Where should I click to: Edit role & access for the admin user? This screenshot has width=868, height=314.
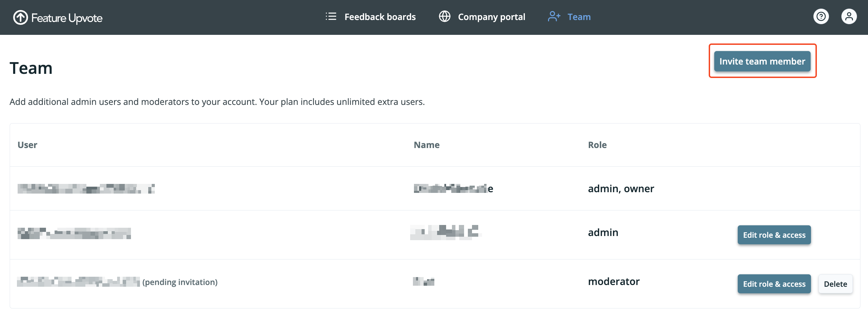click(x=774, y=235)
